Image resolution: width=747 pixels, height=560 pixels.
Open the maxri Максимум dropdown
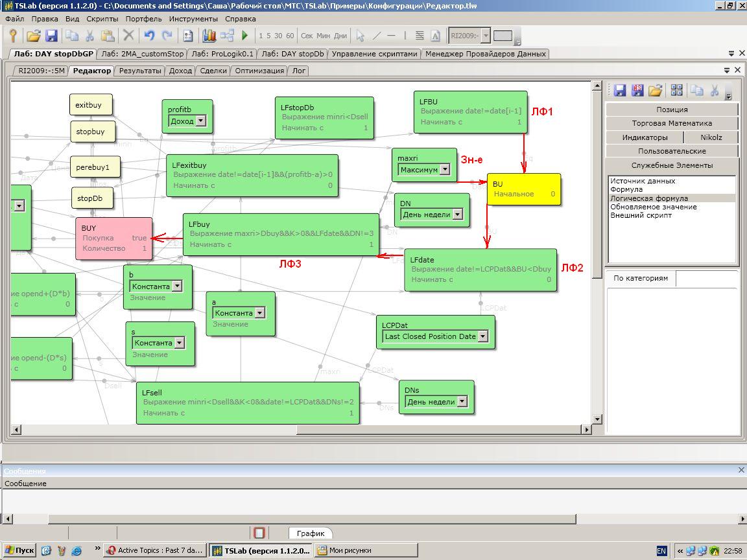pos(445,170)
